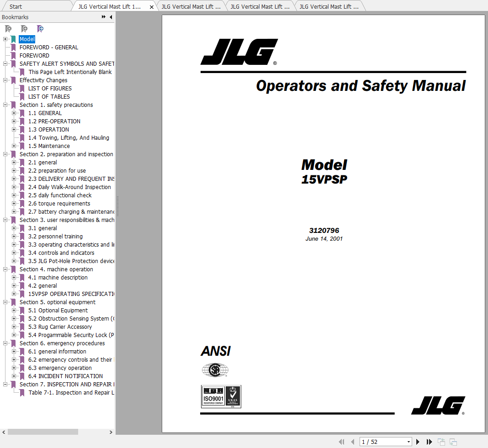
Task: Collapse Section 5 optional equipment node
Action: (x=5, y=302)
